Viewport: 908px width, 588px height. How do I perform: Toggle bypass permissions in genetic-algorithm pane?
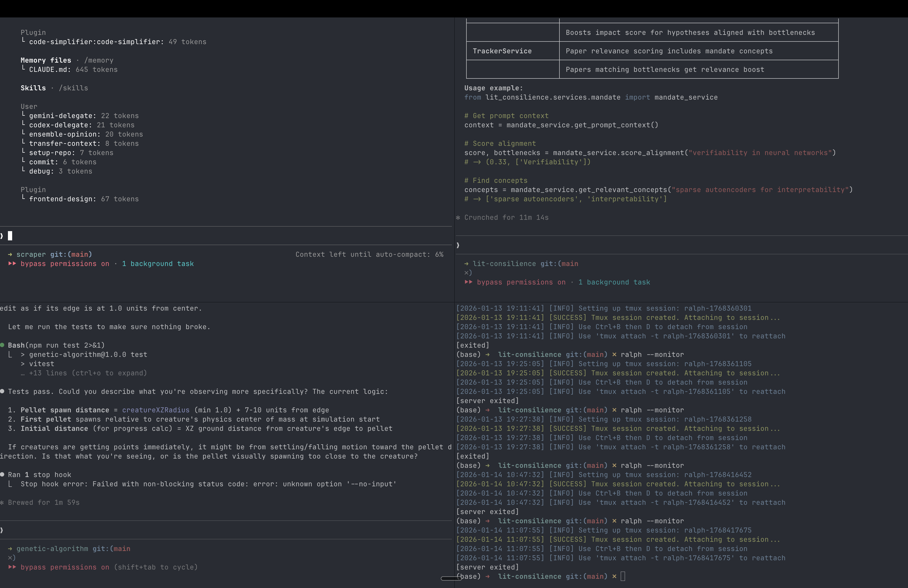point(64,567)
